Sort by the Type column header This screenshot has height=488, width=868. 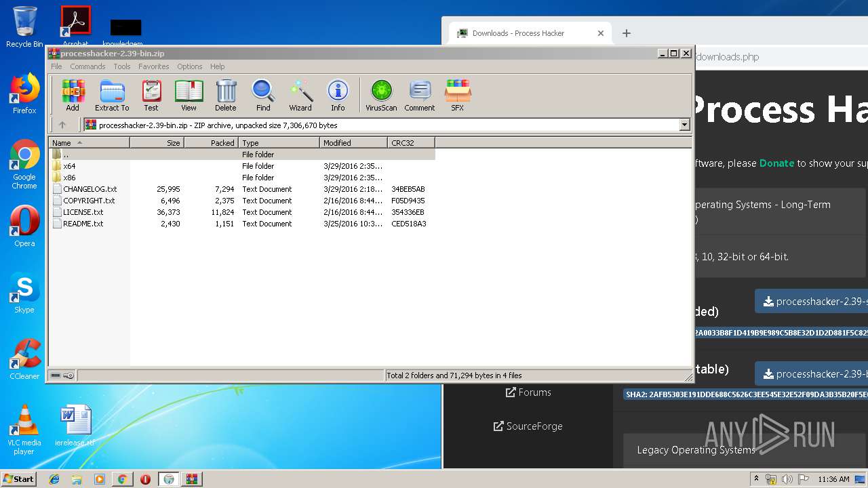(279, 142)
